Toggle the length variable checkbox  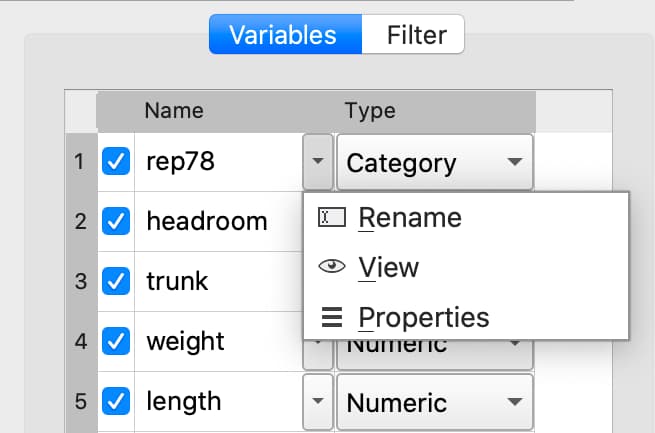click(117, 402)
